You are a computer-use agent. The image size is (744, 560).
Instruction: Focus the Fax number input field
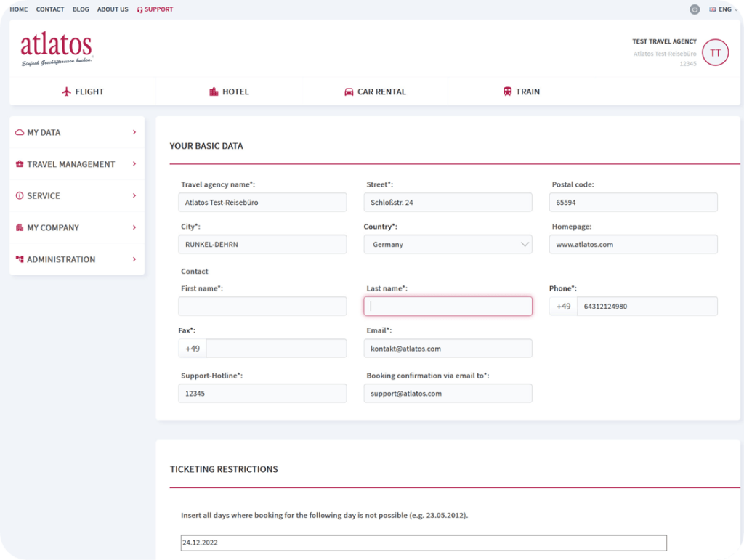tap(276, 349)
